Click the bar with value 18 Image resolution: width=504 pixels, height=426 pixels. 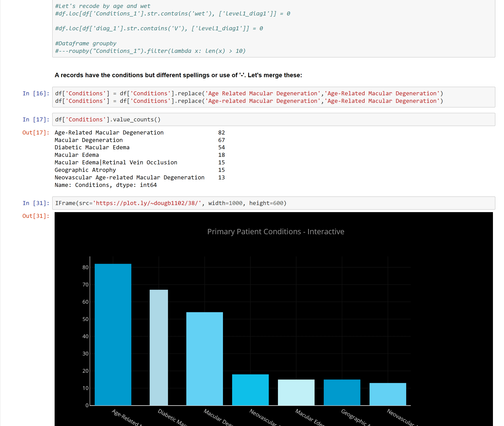tap(250, 390)
